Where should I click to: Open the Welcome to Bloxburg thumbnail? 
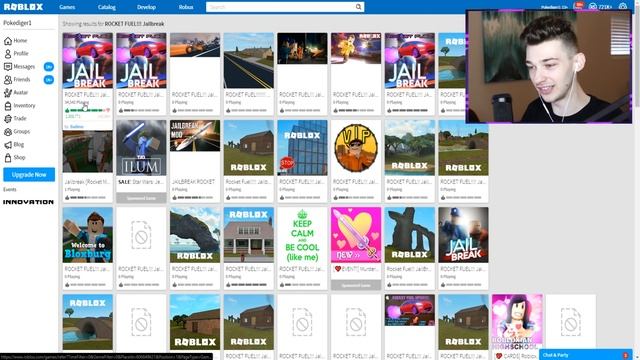pos(88,235)
